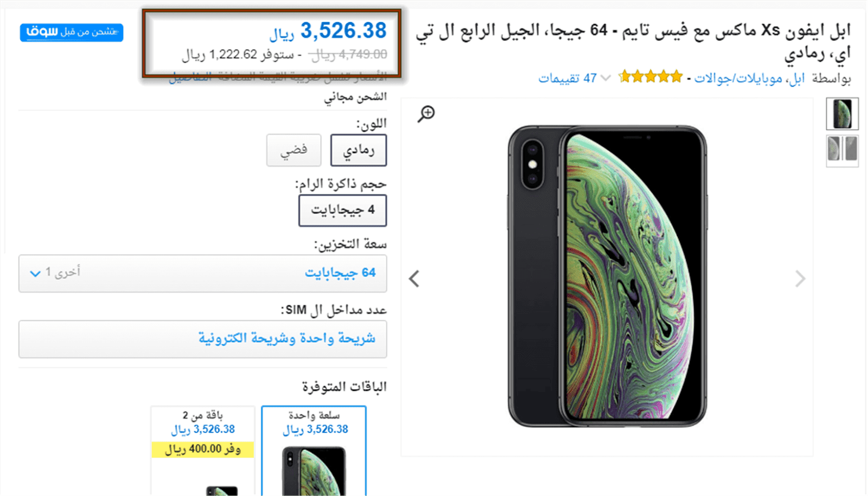868x496 pixels.
Task: Open the 47 تقييمات reviews link
Action: [x=567, y=79]
